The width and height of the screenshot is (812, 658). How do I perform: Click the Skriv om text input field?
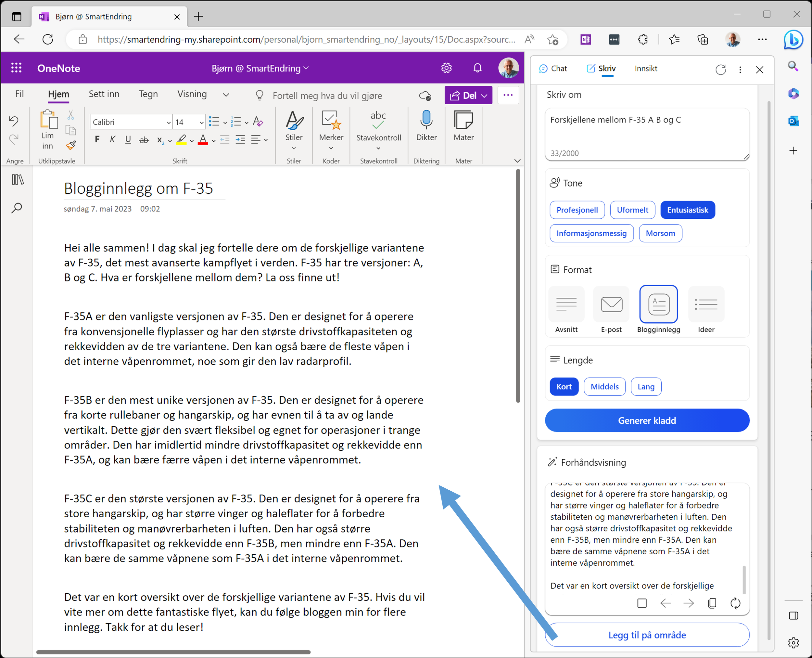pos(647,131)
